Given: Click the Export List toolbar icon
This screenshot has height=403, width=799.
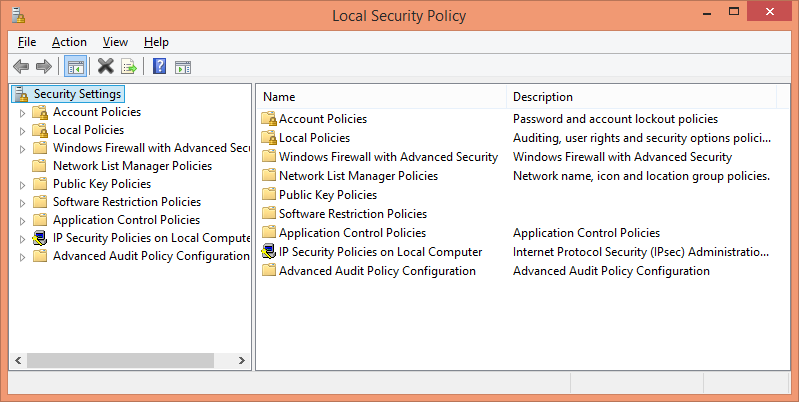Looking at the screenshot, I should point(129,66).
